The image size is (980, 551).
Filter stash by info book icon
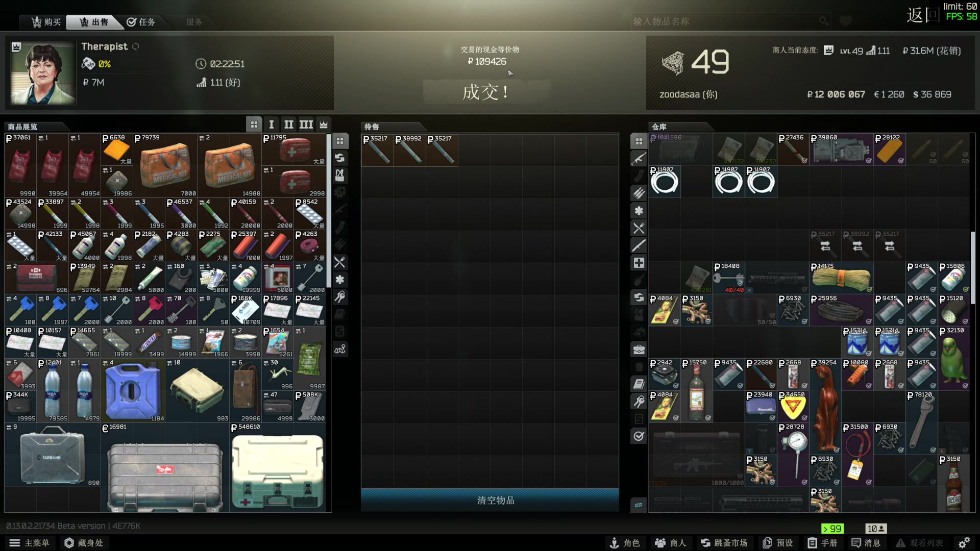pos(639,384)
